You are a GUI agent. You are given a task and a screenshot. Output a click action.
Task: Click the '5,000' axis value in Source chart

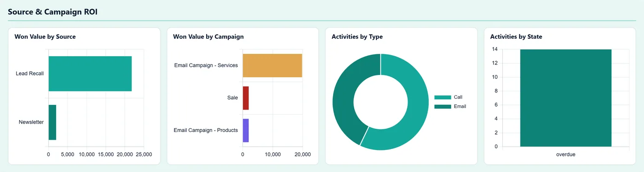pyautogui.click(x=68, y=155)
